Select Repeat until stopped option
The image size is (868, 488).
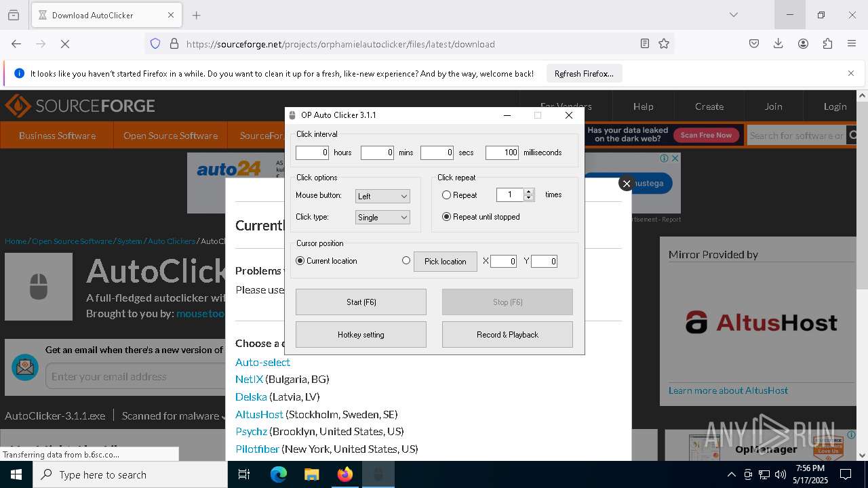(446, 217)
